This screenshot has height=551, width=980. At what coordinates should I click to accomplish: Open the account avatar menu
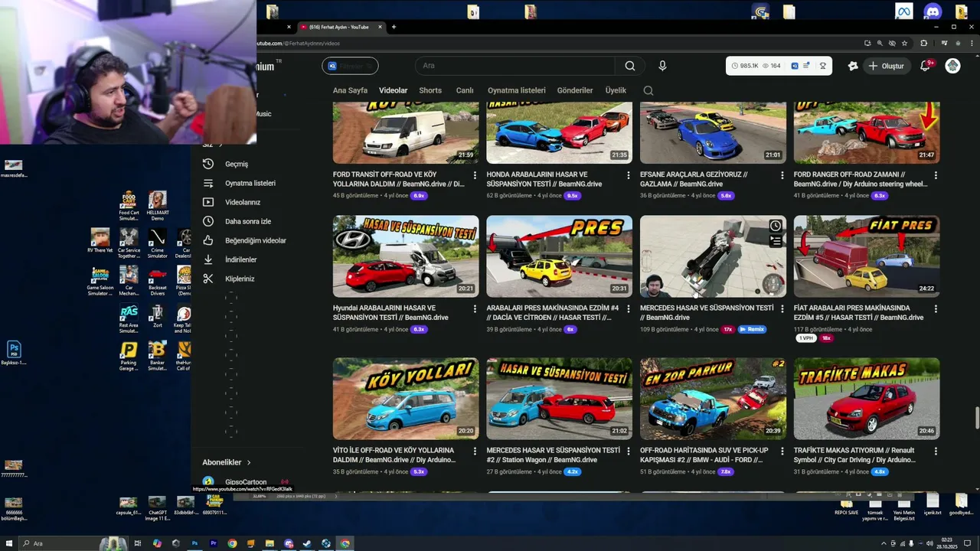(952, 66)
